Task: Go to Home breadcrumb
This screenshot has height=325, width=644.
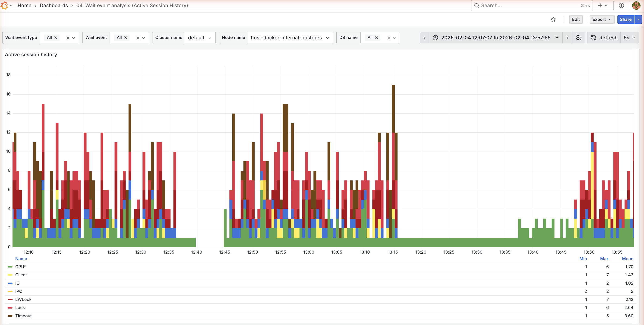Action: 24,6
